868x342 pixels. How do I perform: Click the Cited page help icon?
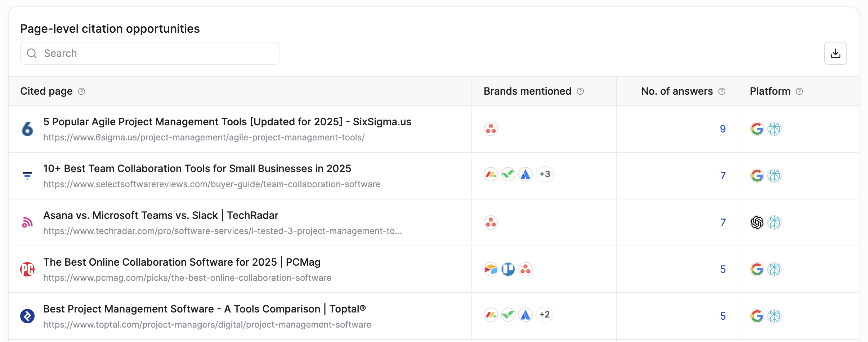(x=82, y=91)
